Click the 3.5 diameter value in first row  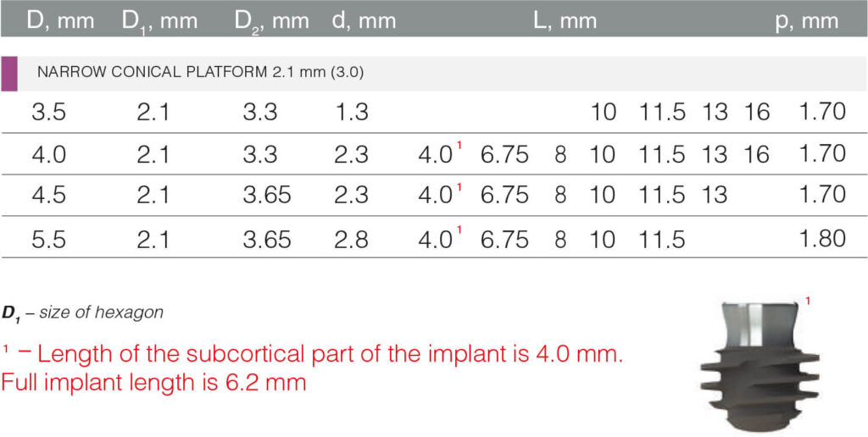click(49, 112)
